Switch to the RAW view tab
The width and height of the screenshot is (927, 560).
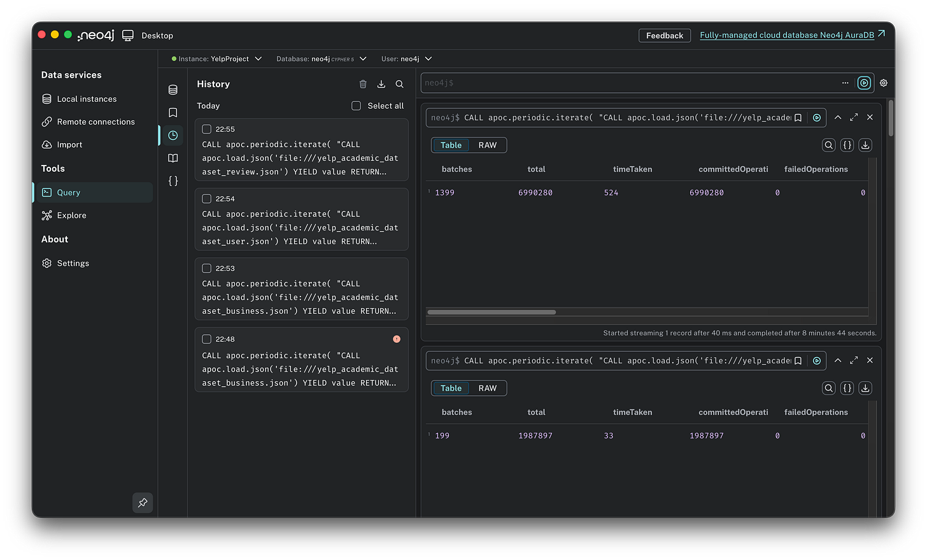(488, 145)
